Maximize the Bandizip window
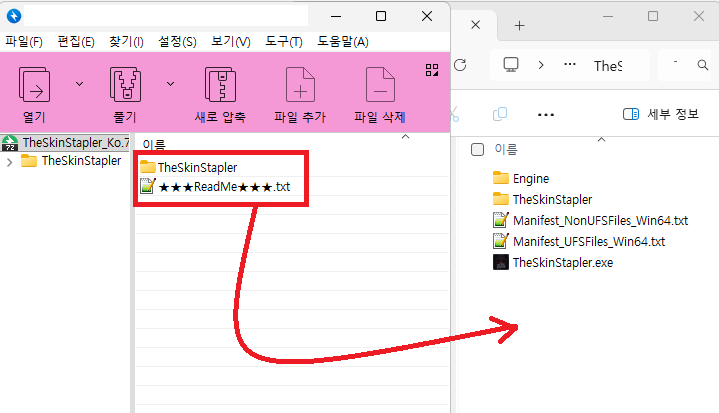Image resolution: width=719 pixels, height=413 pixels. coord(381,16)
